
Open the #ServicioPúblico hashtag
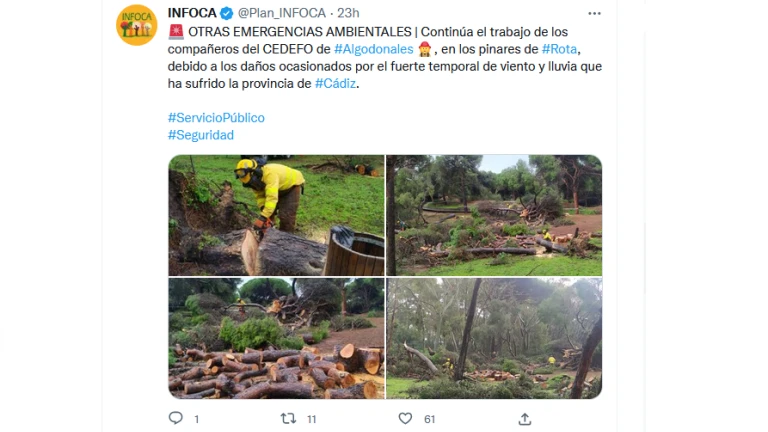(x=216, y=118)
